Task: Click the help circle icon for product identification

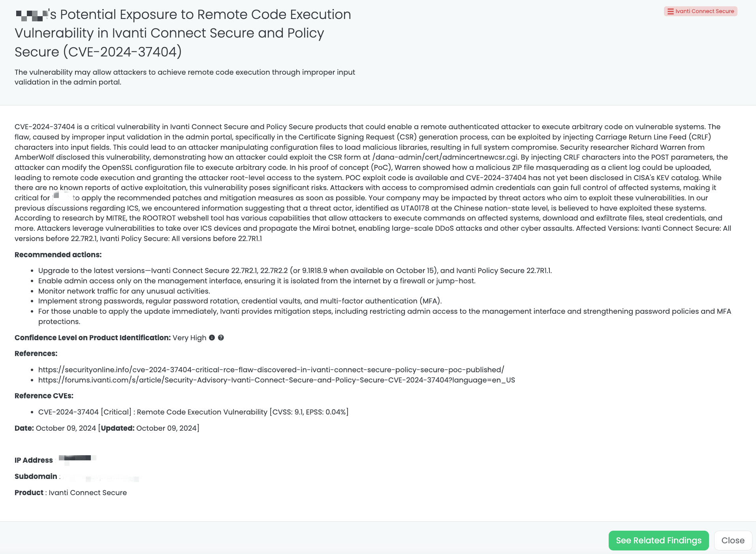Action: (221, 338)
